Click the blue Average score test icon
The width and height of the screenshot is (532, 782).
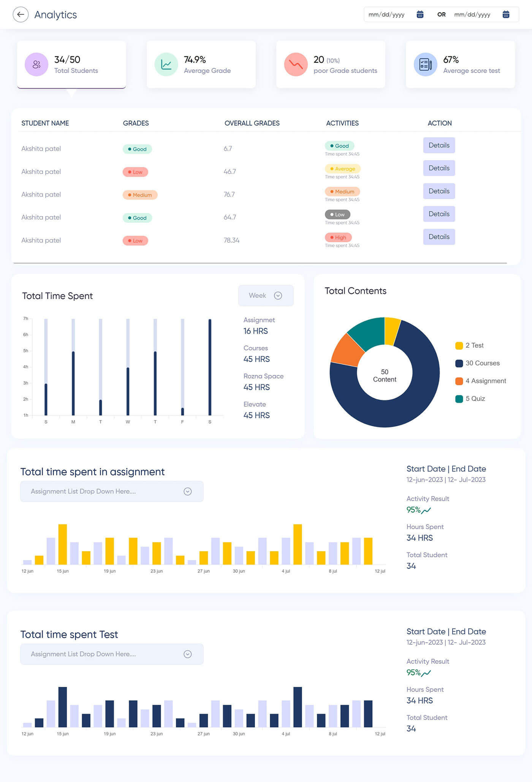pos(425,65)
